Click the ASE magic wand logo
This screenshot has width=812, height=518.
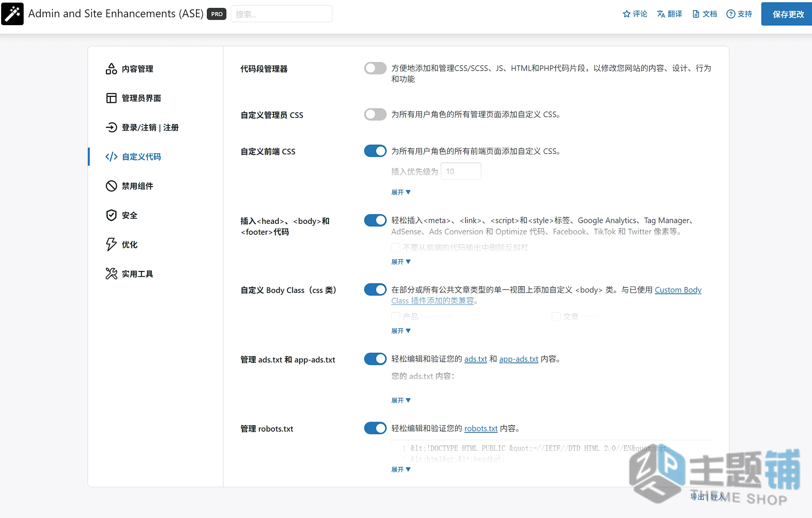tap(12, 14)
